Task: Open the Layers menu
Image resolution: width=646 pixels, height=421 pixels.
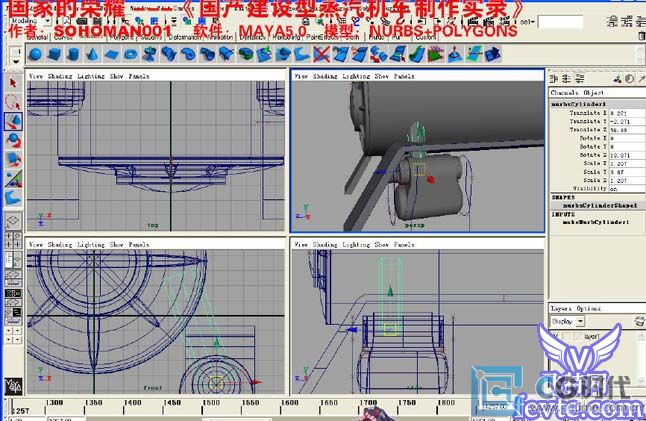Action: click(x=561, y=309)
